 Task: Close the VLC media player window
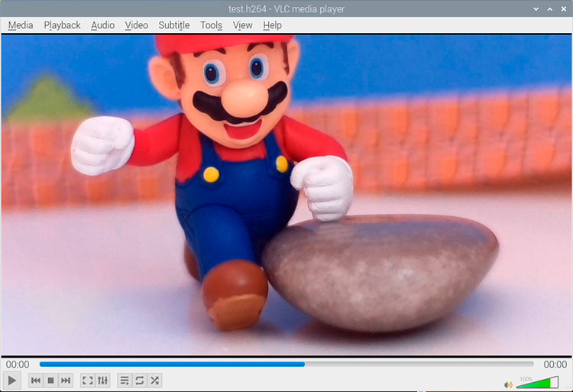[x=564, y=8]
